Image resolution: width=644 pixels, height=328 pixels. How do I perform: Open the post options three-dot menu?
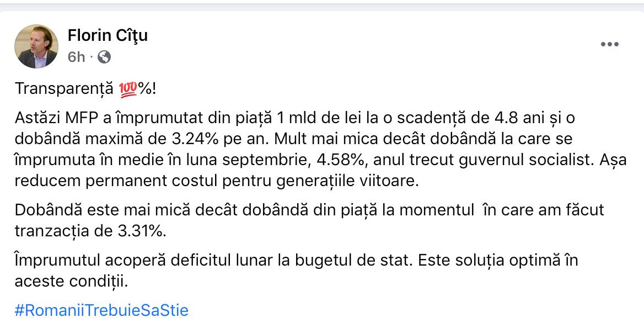pyautogui.click(x=609, y=45)
